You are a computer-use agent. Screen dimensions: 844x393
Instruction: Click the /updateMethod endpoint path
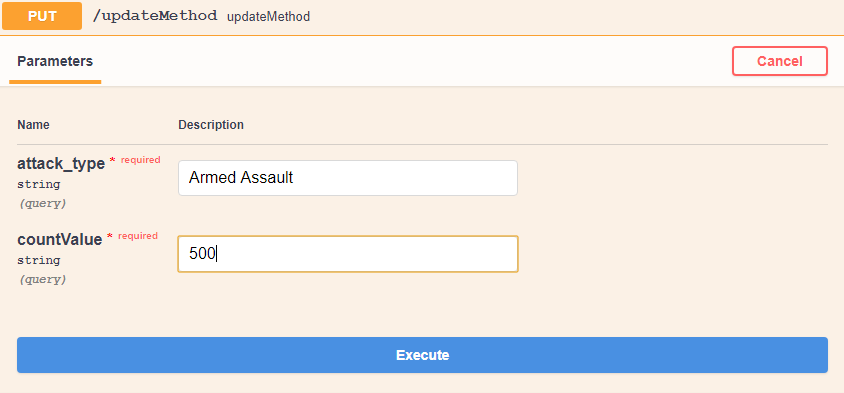point(155,16)
